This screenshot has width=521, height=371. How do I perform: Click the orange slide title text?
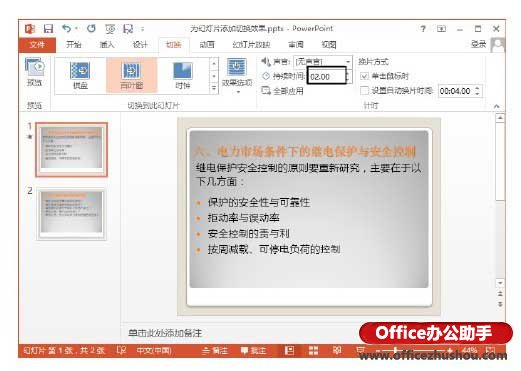pos(305,152)
